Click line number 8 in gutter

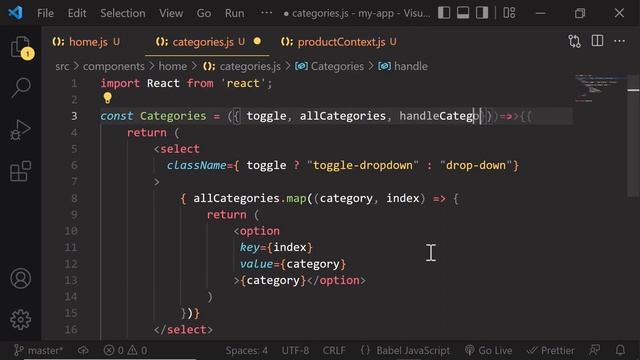point(74,198)
